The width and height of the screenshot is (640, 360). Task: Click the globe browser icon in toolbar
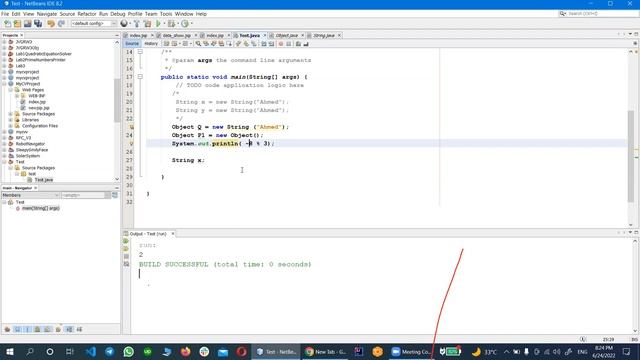pos(124,24)
